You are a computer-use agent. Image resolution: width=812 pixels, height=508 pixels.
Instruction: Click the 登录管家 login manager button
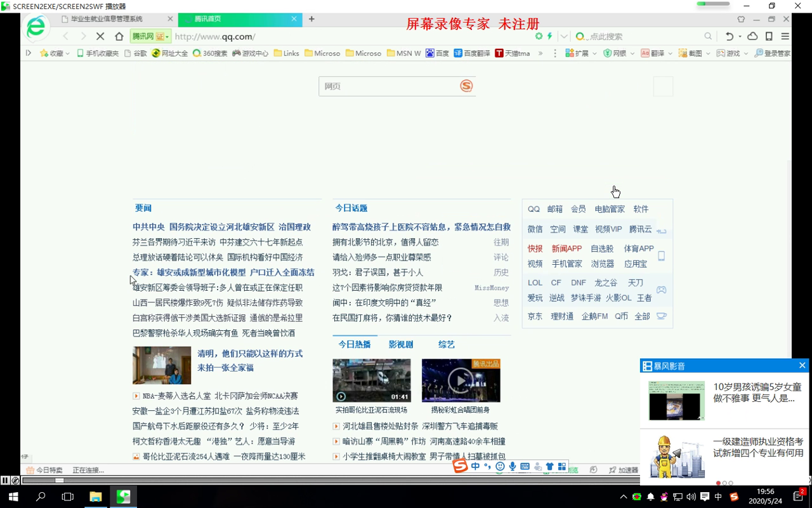coord(772,53)
